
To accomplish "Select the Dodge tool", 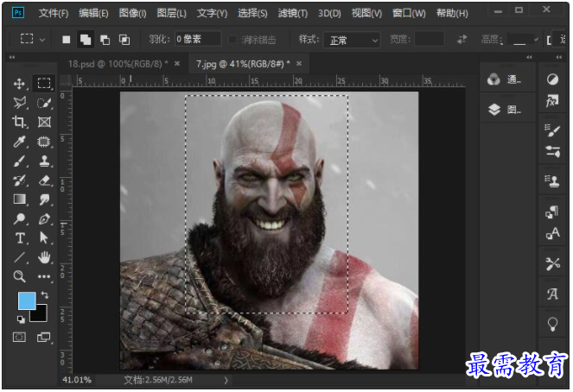I will 19,219.
